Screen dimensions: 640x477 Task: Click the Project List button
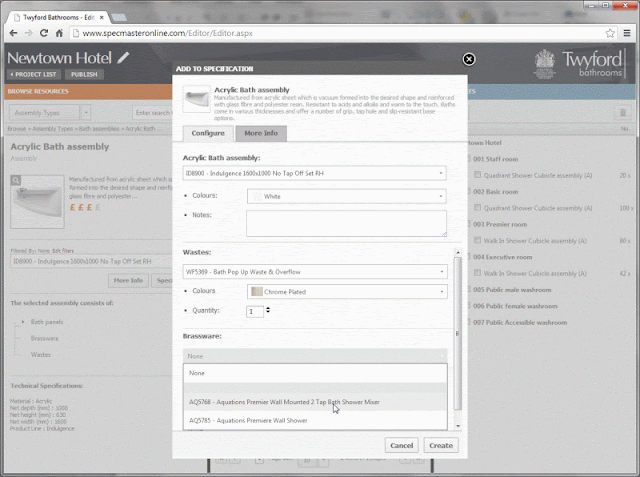33,74
